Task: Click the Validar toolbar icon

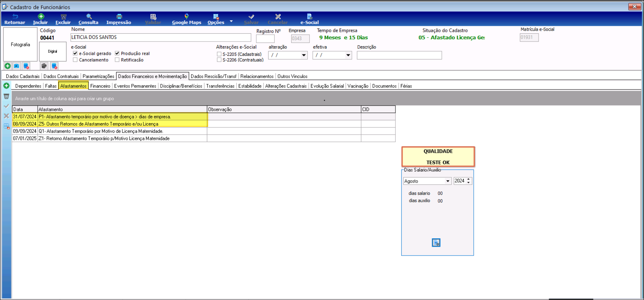Action: click(153, 16)
